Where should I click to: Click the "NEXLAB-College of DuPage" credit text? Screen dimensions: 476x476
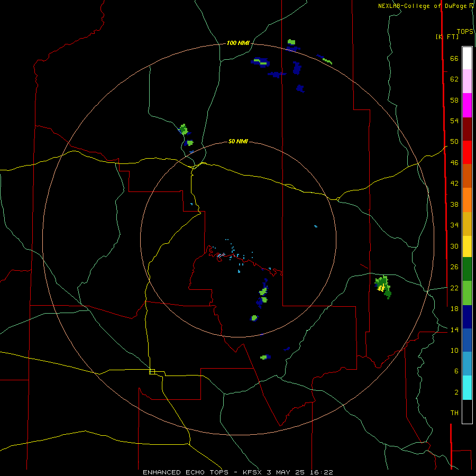coord(423,6)
